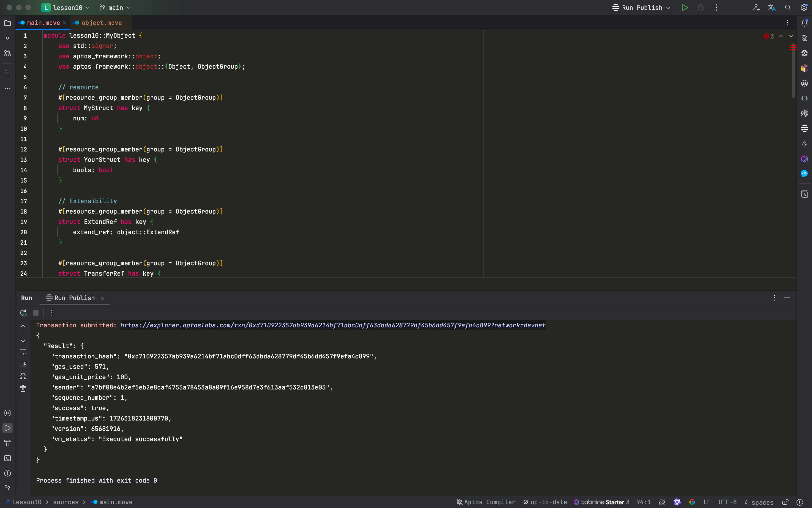
Task: Print the console output
Action: (x=23, y=376)
